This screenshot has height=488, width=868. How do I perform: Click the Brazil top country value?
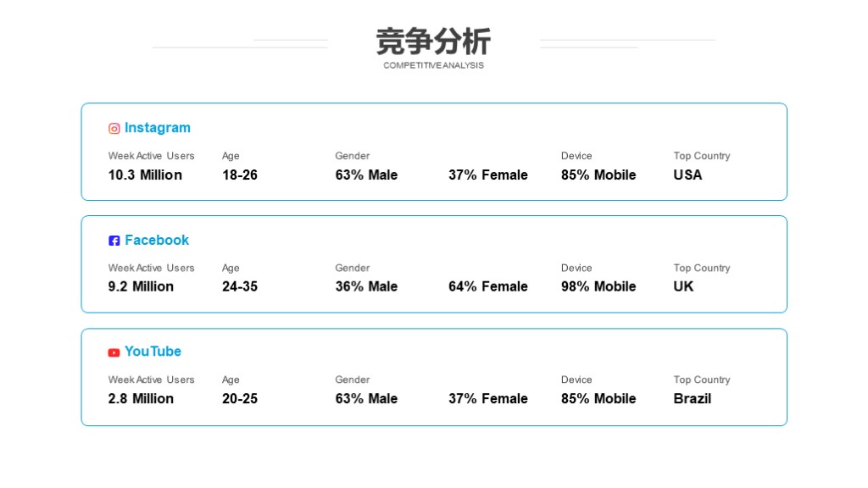(692, 398)
